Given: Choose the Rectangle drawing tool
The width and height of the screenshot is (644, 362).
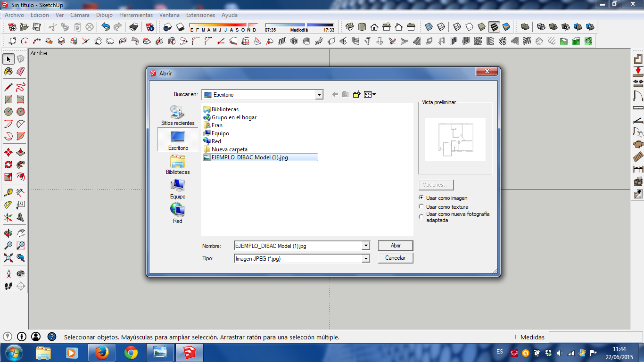Looking at the screenshot, I should click(8, 99).
